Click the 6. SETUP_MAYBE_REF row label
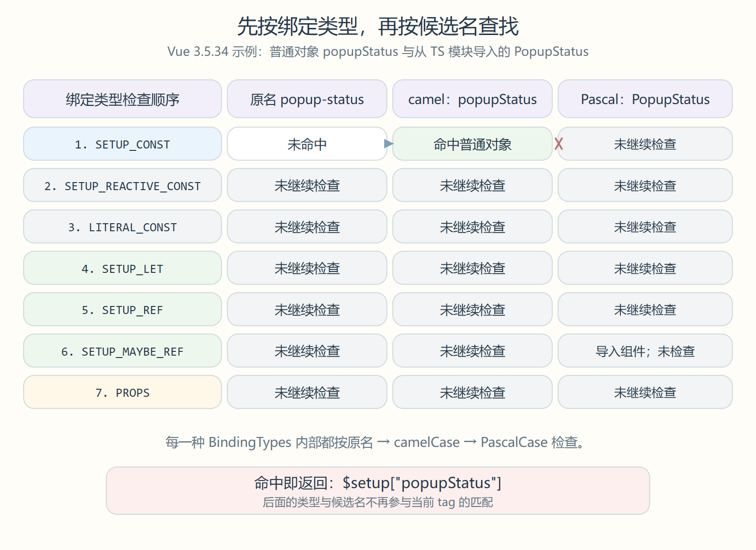This screenshot has height=550, width=756. [122, 351]
